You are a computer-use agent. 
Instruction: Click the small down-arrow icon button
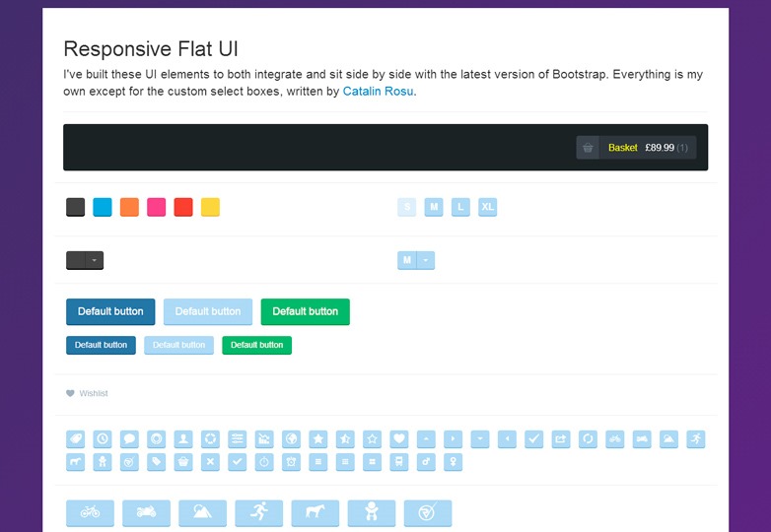coord(479,438)
